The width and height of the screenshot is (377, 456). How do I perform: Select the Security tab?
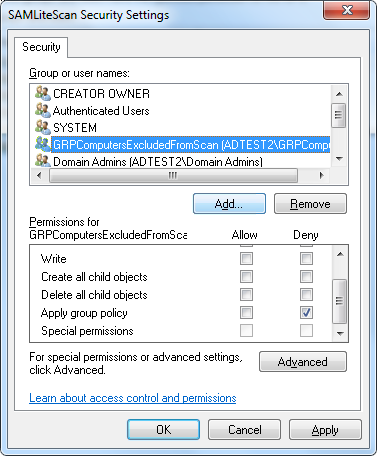[41, 47]
